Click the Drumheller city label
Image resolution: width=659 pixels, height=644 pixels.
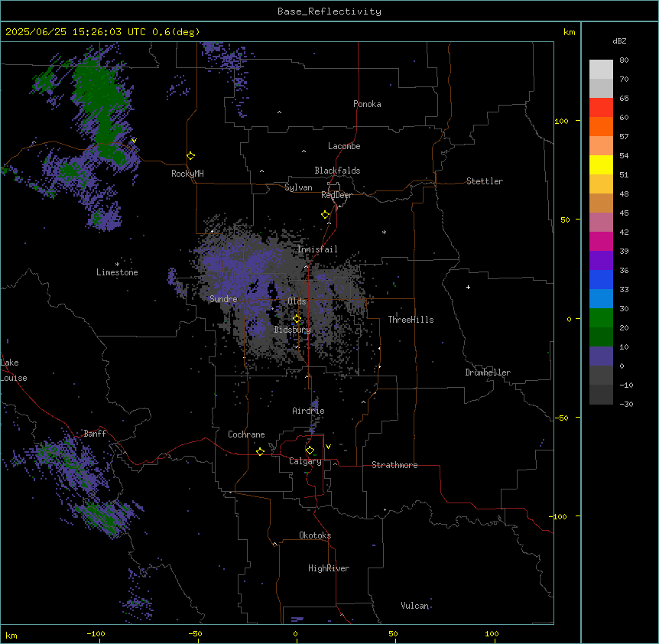[x=488, y=372]
